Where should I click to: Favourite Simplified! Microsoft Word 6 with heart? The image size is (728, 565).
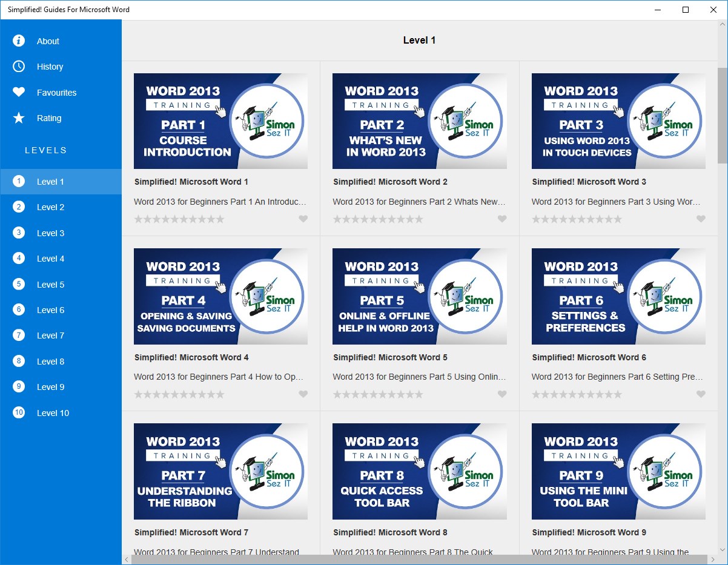(x=701, y=394)
